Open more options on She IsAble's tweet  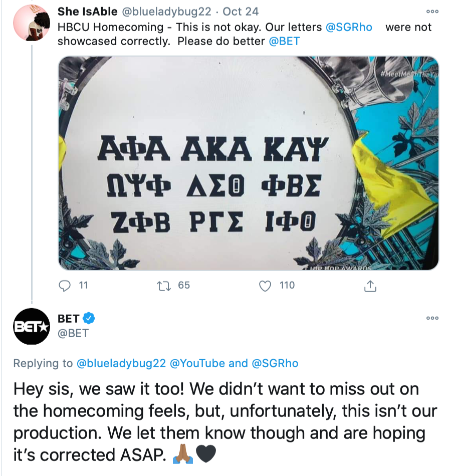click(432, 12)
